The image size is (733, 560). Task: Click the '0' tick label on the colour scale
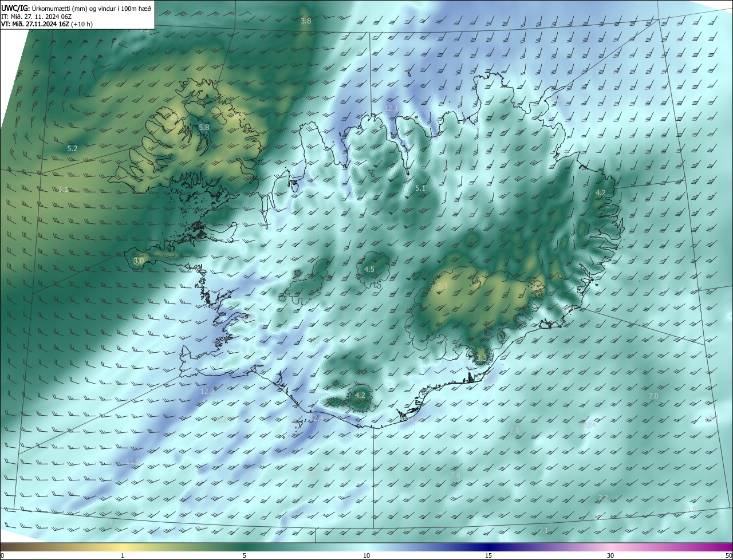2,555
